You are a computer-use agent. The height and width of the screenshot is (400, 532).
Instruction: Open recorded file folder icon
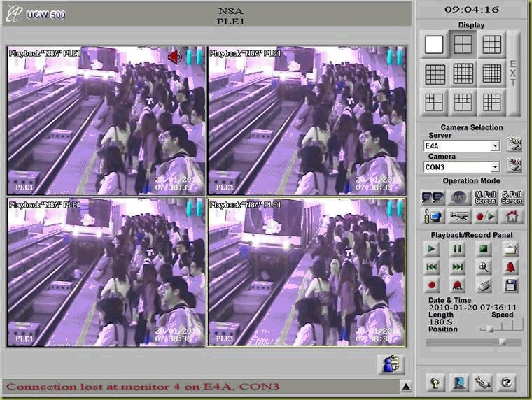tap(510, 249)
